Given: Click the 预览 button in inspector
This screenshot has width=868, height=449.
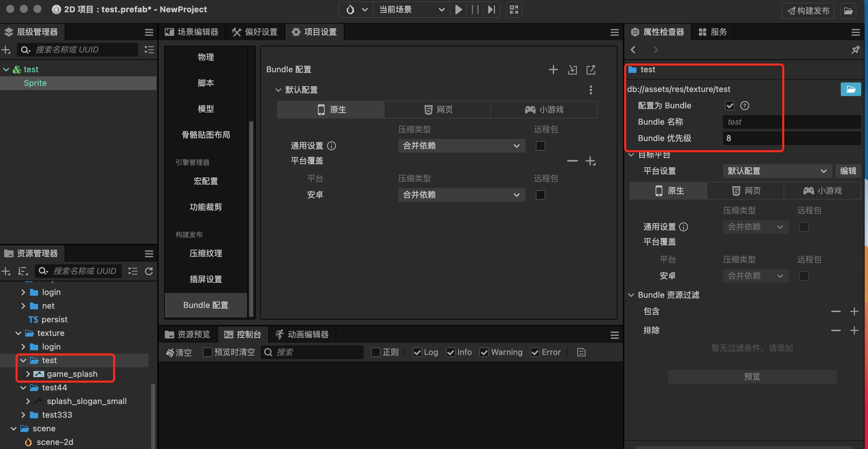Looking at the screenshot, I should click(x=752, y=377).
